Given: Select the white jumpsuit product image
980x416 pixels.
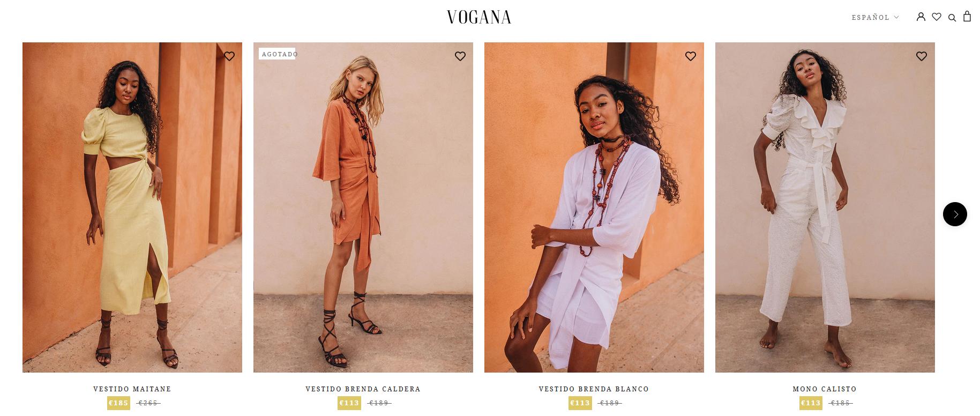Looking at the screenshot, I should 825,207.
